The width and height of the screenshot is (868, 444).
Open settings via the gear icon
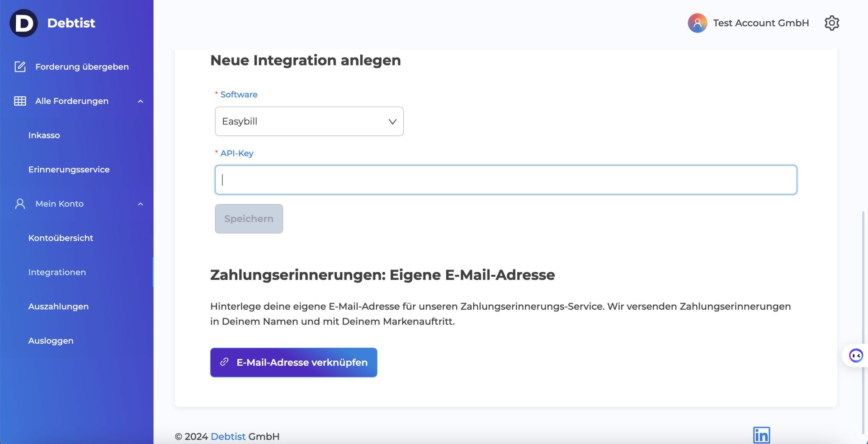[x=831, y=23]
